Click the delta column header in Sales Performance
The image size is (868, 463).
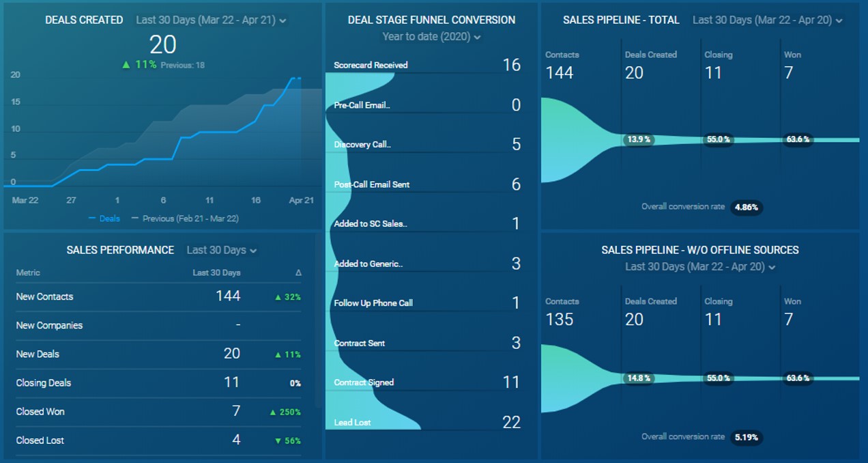coord(298,273)
